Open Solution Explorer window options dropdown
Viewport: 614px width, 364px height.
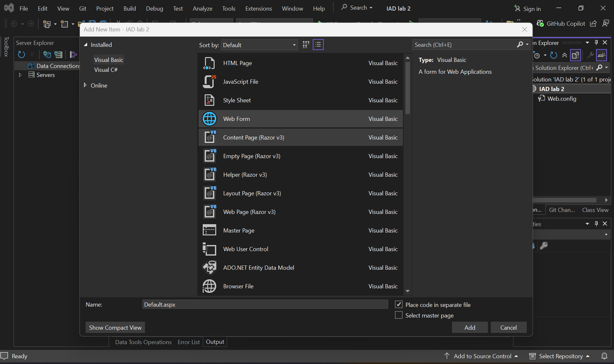(587, 43)
